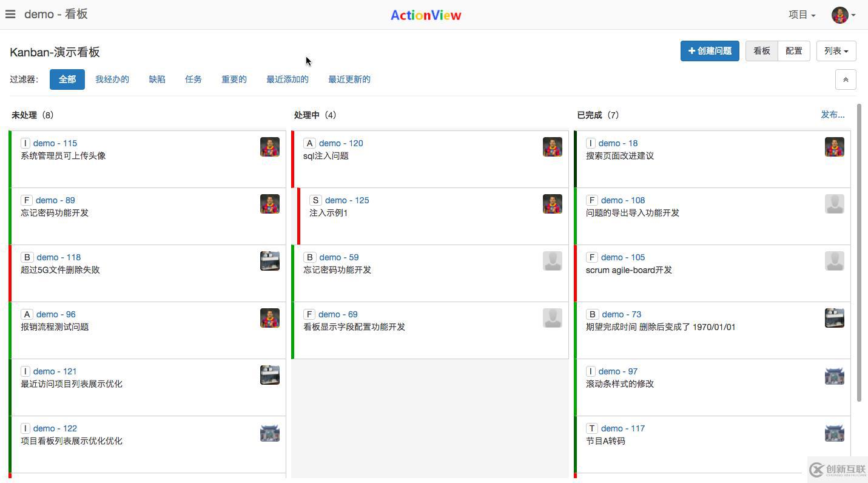868x483 pixels.
Task: Click the title sql注入问题
Action: pos(326,156)
